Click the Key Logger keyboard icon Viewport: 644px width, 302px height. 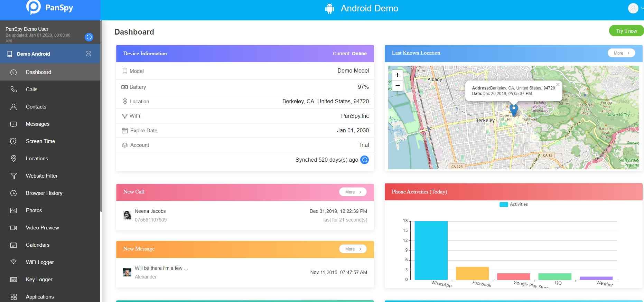[13, 280]
